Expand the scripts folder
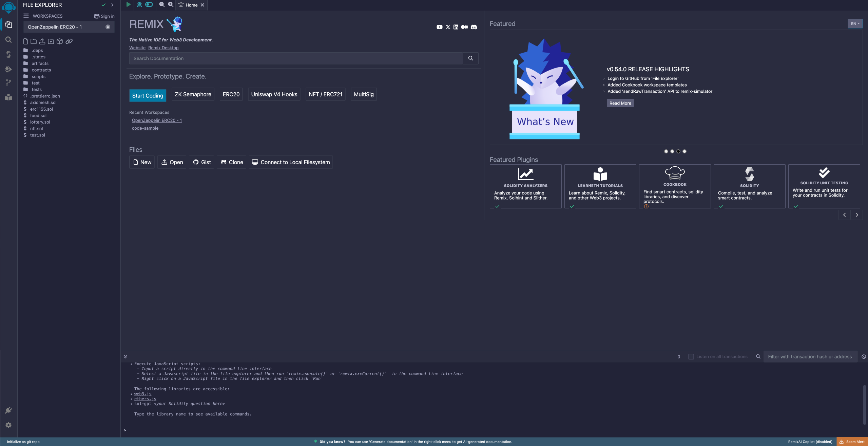Image resolution: width=868 pixels, height=446 pixels. coord(38,77)
